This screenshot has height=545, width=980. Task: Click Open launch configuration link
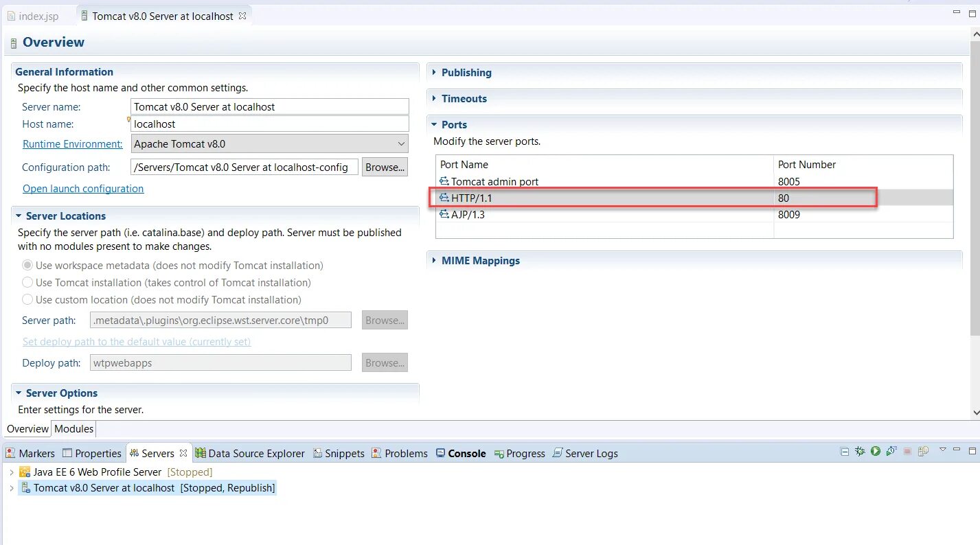(x=83, y=189)
